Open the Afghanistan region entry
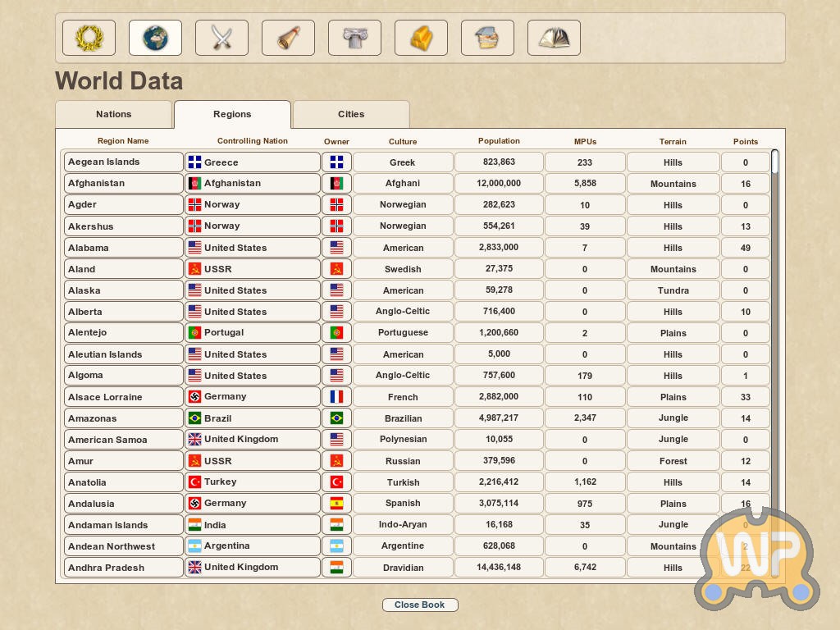The height and width of the screenshot is (630, 840). coord(123,184)
